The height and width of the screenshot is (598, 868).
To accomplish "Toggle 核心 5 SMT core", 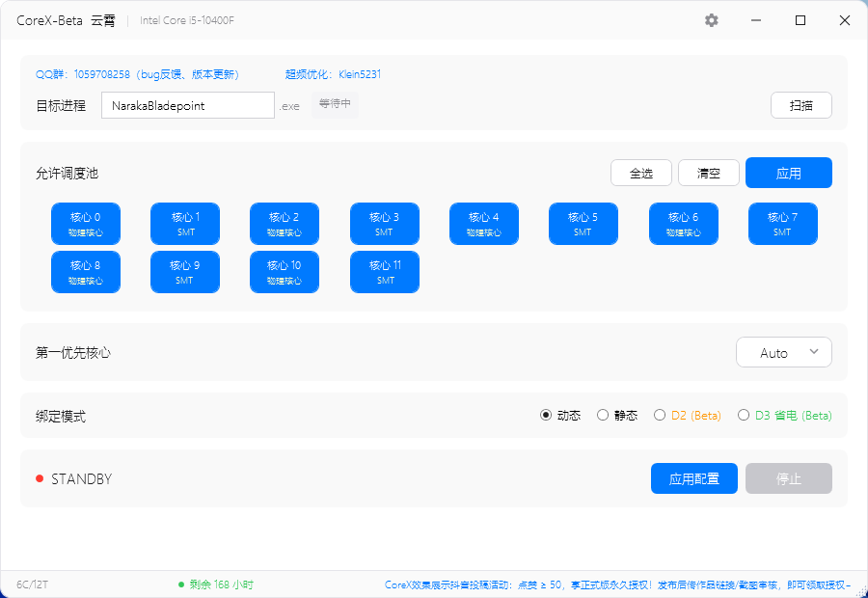I will (x=583, y=223).
